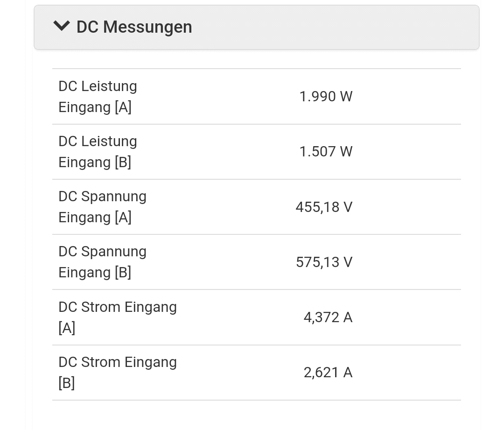Click DC Spannung Eingang [B] label
504x430 pixels.
(x=102, y=262)
